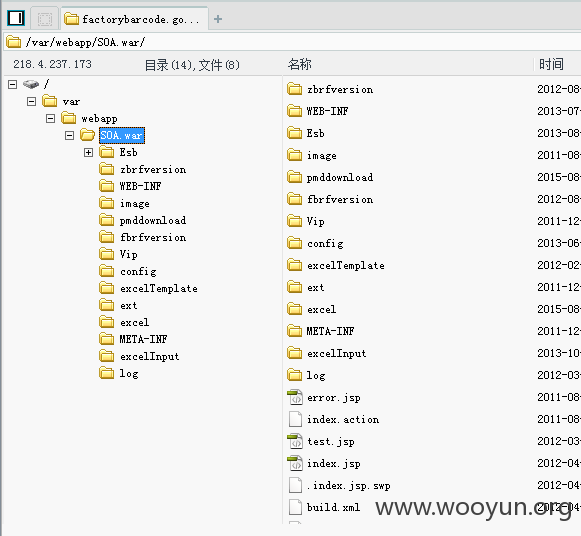581x536 pixels.
Task: Select META-INF in the directory tree
Action: point(143,339)
